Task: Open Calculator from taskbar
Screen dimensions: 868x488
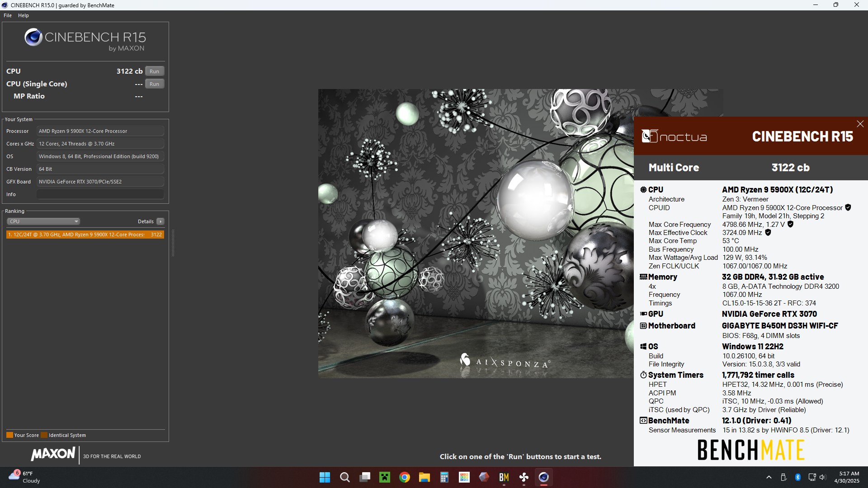Action: pos(444,477)
